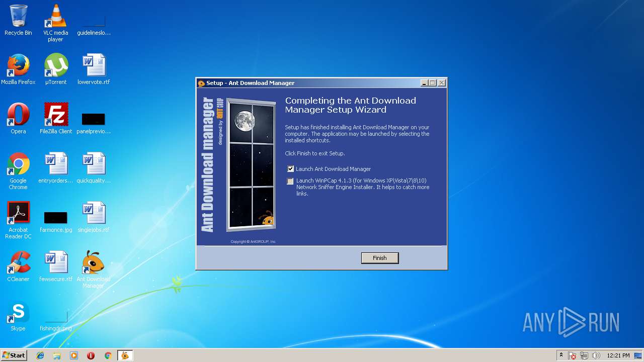
Task: Select the guidelineslo... desktop file
Action: (x=94, y=23)
